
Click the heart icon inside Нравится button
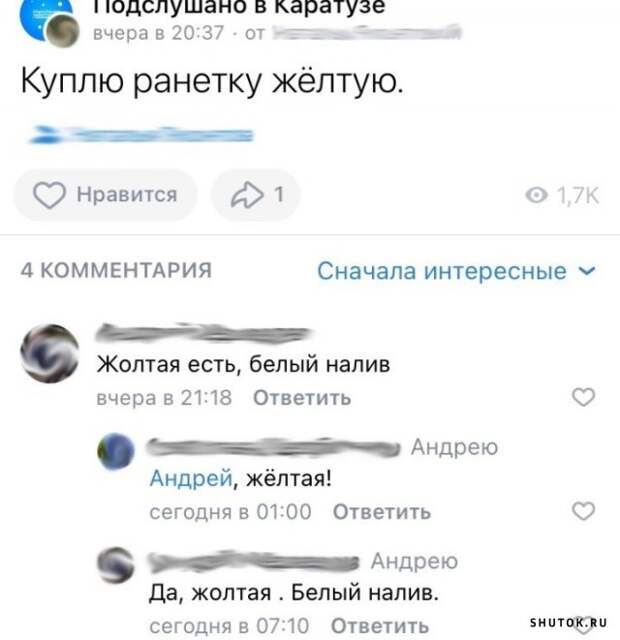click(x=49, y=195)
